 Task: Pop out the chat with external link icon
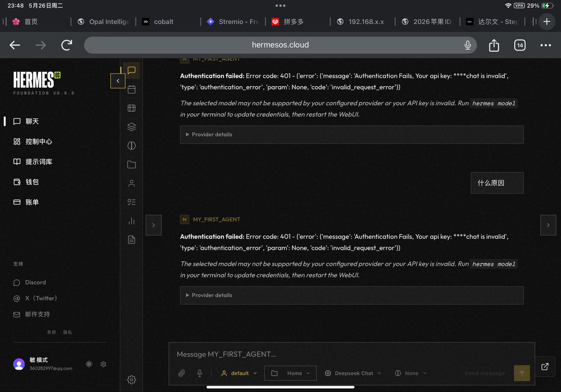click(x=545, y=367)
